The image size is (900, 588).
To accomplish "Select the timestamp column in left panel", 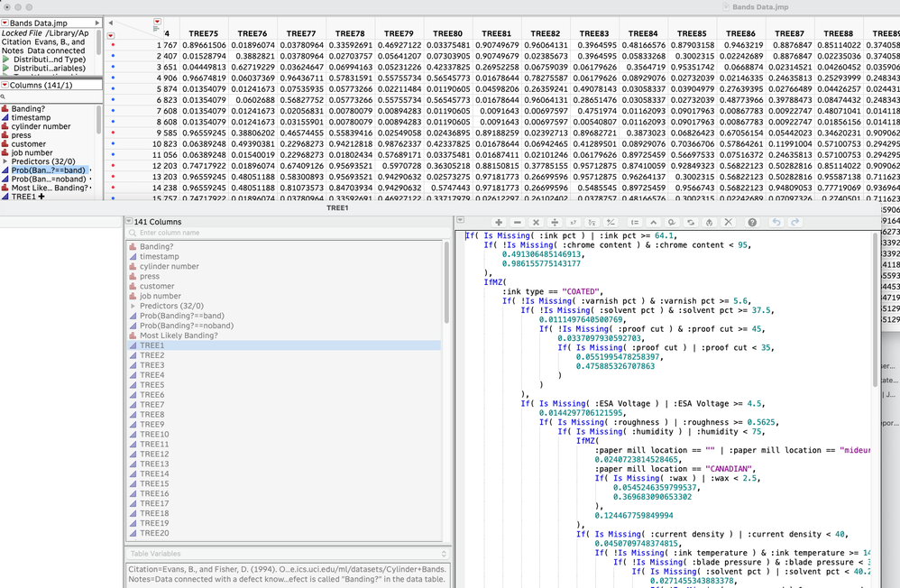I will (31, 117).
